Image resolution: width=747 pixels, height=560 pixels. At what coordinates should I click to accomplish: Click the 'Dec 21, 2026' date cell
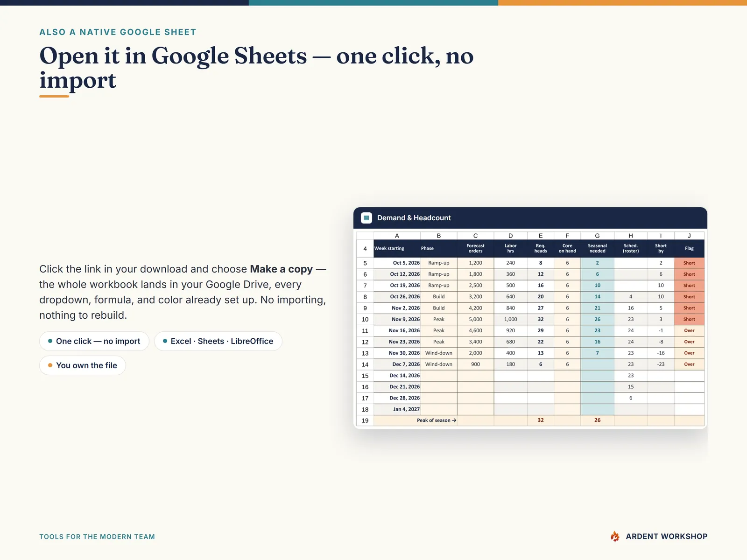click(x=397, y=387)
